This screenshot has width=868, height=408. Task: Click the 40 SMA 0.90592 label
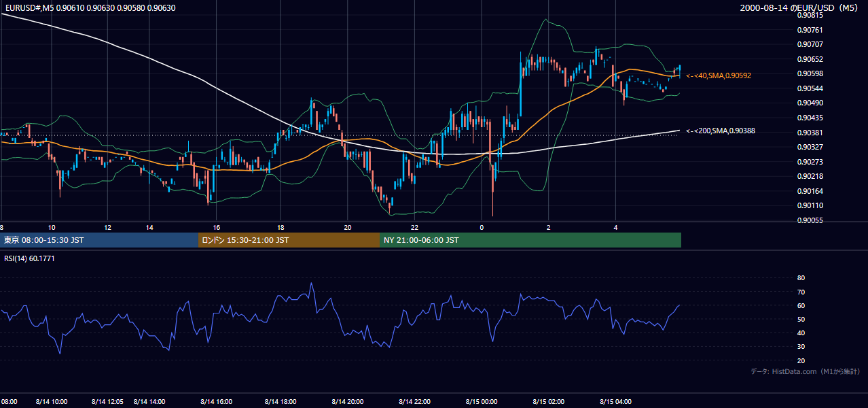pyautogui.click(x=719, y=75)
